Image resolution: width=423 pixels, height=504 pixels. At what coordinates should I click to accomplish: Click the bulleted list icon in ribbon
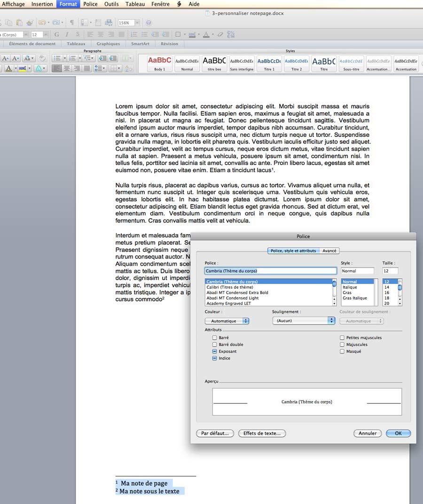point(57,58)
